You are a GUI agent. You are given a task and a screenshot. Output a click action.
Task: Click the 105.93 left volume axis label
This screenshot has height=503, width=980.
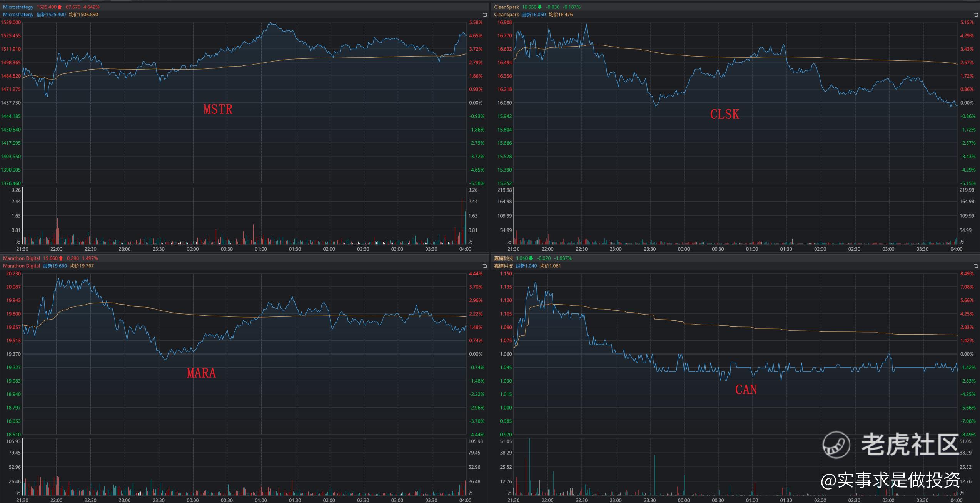point(13,441)
